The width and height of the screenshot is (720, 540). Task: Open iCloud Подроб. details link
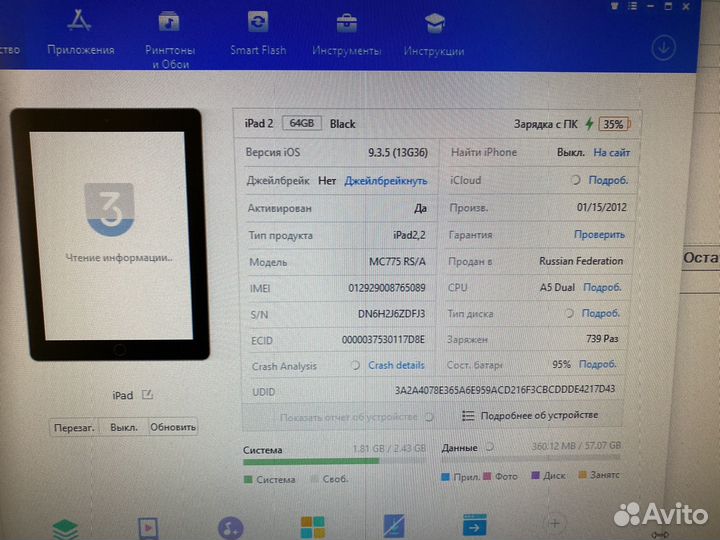[608, 180]
